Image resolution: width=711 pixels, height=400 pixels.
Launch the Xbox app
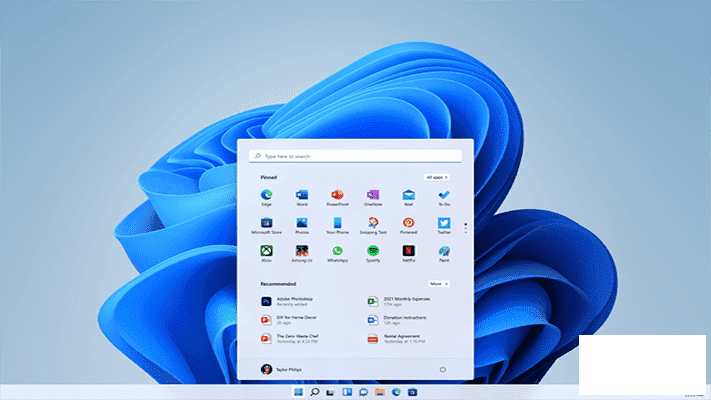click(x=266, y=254)
